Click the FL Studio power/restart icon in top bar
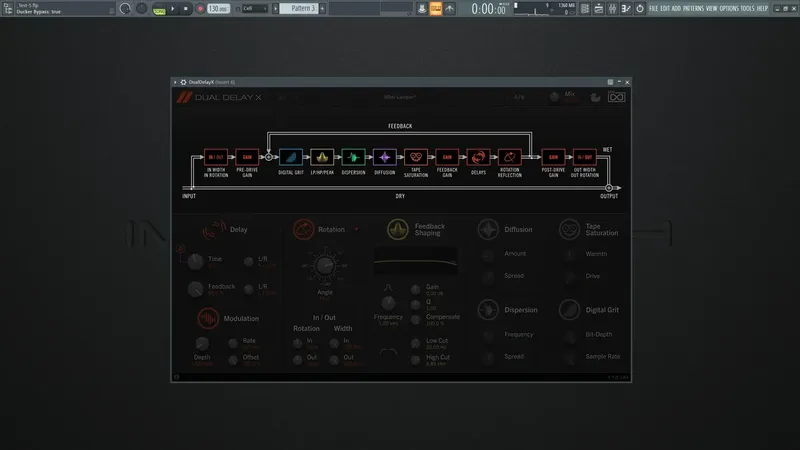The width and height of the screenshot is (800, 450). [x=640, y=9]
